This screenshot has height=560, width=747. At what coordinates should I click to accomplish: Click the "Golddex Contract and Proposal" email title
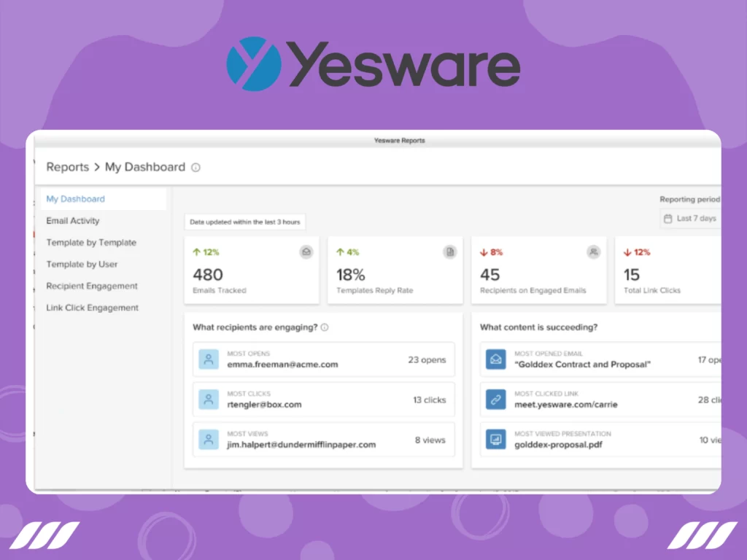pos(582,365)
